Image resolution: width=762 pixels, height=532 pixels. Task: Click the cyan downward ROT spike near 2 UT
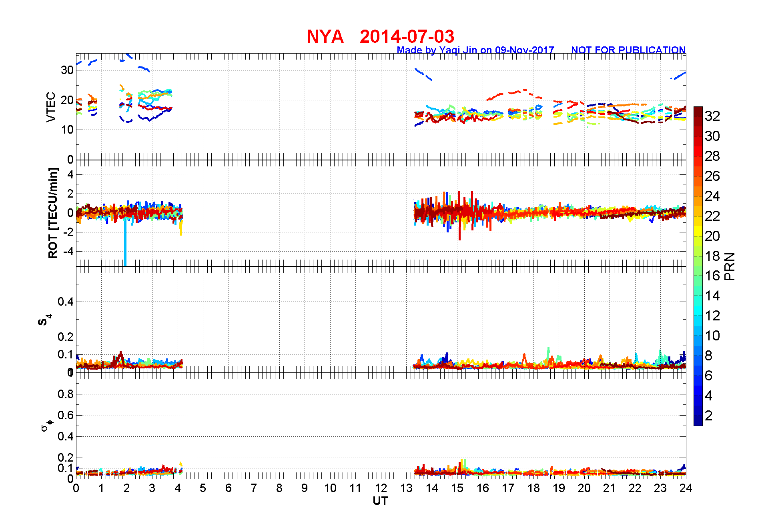125,242
